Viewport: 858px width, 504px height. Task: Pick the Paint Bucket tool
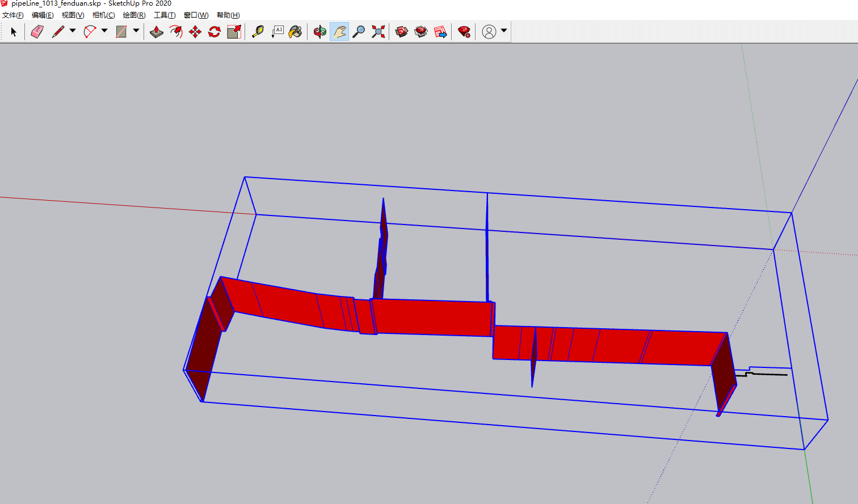coord(295,32)
